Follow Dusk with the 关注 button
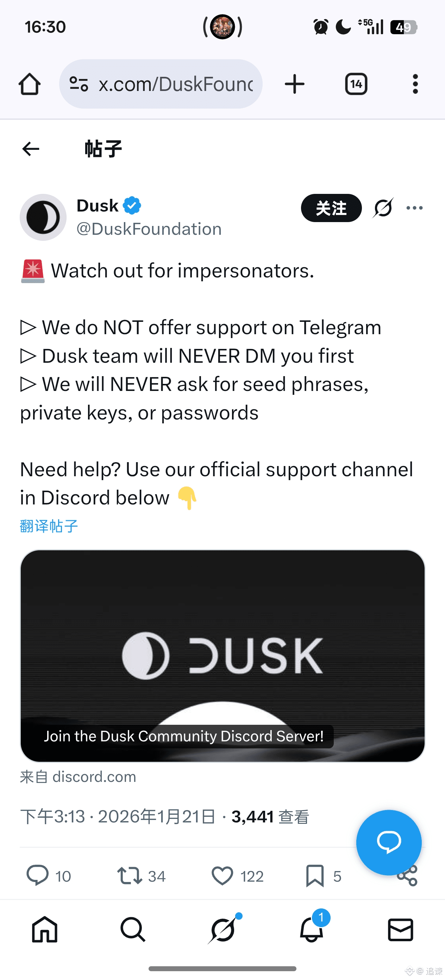 pos(331,208)
